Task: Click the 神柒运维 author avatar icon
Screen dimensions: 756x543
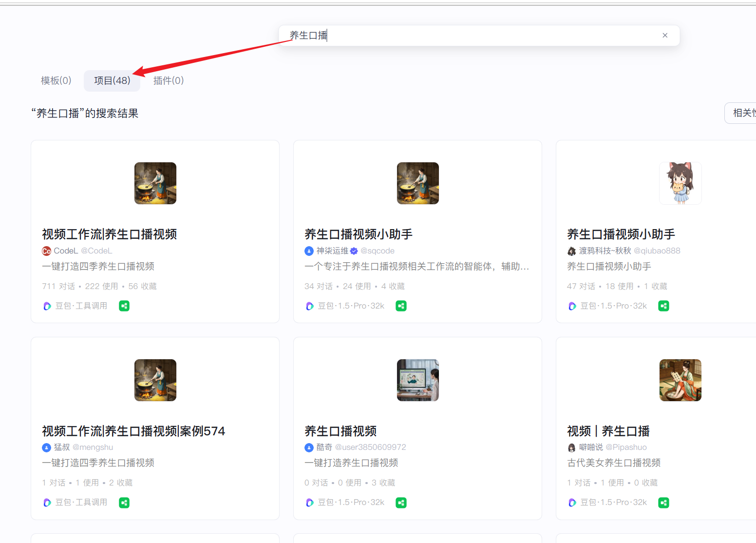Action: 309,251
